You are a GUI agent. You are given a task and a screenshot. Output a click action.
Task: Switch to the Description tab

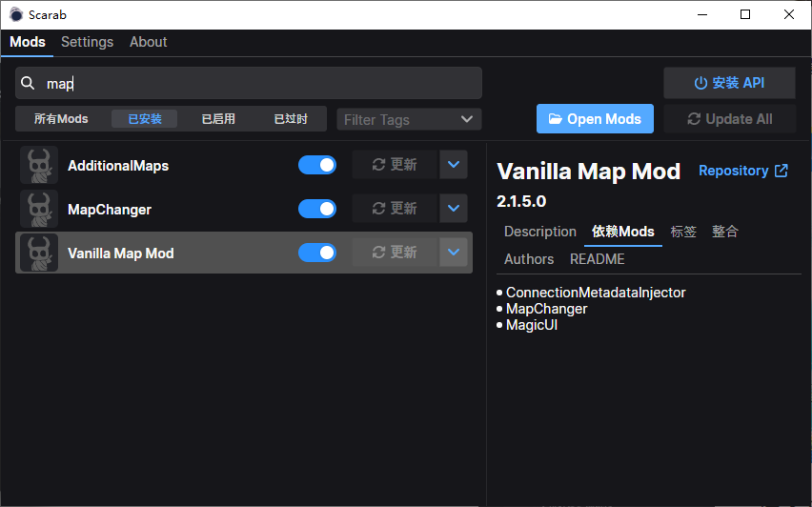[x=539, y=232]
